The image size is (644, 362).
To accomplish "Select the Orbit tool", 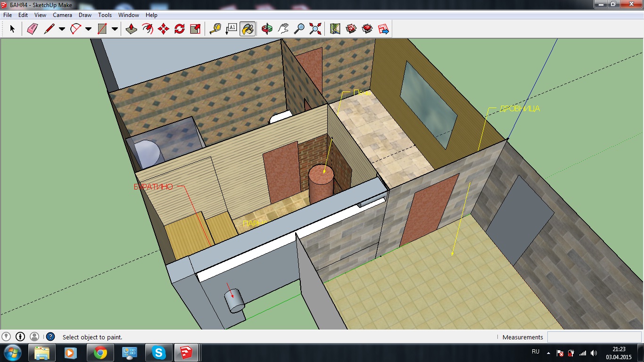I will pyautogui.click(x=267, y=29).
